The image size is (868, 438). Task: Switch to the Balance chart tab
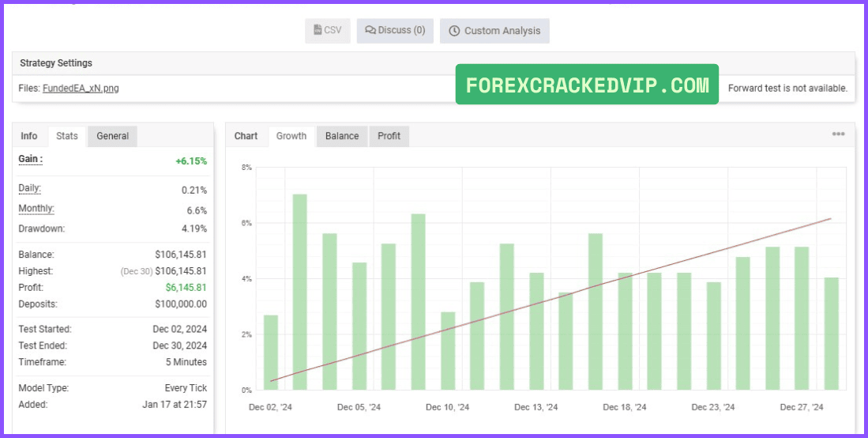[341, 136]
